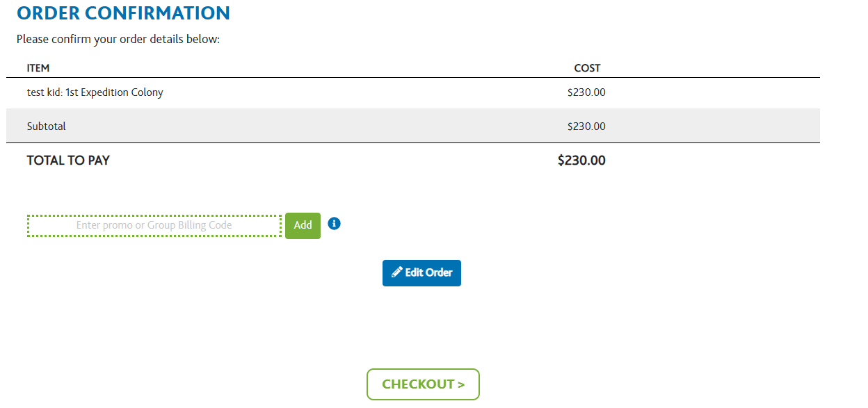Image resolution: width=868 pixels, height=408 pixels.
Task: Click the 'Please confirm your order details' text
Action: click(118, 39)
